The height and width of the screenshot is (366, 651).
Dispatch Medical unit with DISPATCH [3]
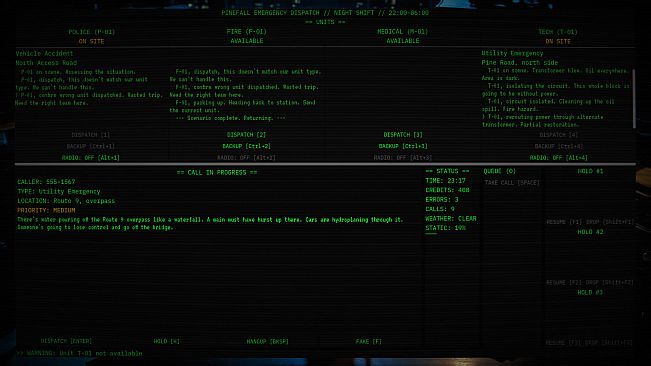[403, 135]
